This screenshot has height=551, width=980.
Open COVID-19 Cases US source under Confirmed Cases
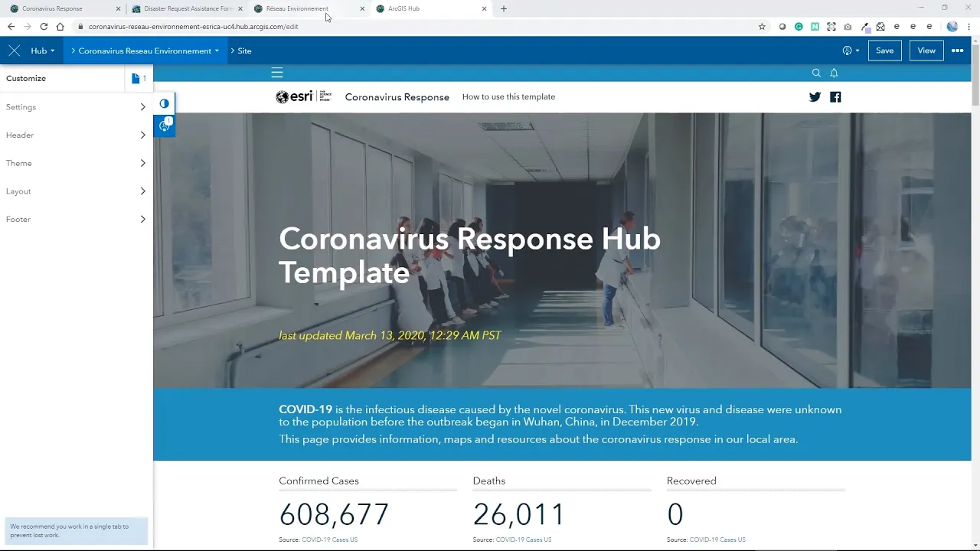click(329, 540)
